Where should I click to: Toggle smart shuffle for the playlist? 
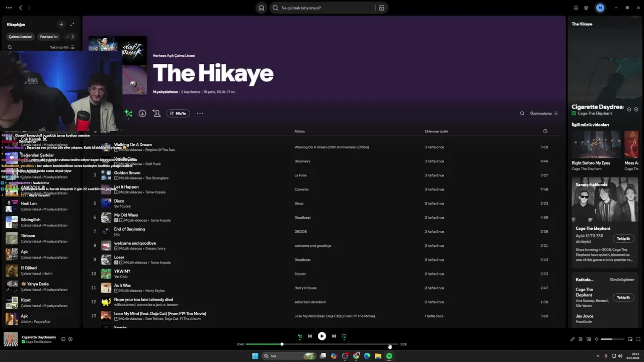(x=129, y=114)
